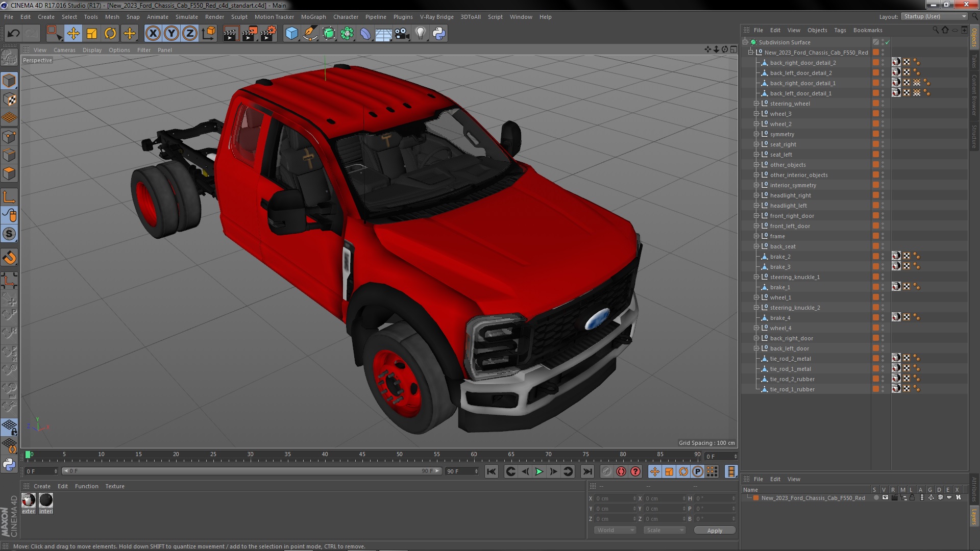Image resolution: width=980 pixels, height=551 pixels.
Task: Open the V-Ray Bridge menu
Action: click(436, 17)
